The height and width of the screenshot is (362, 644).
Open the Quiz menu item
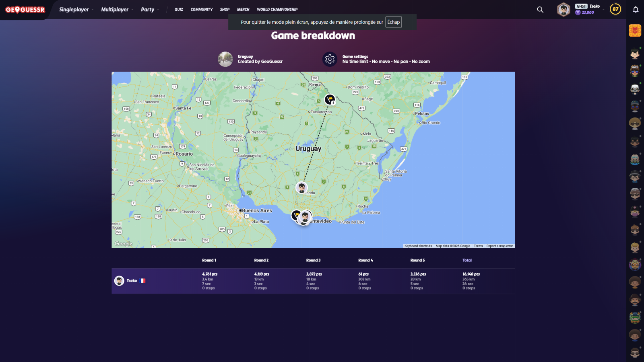(179, 9)
